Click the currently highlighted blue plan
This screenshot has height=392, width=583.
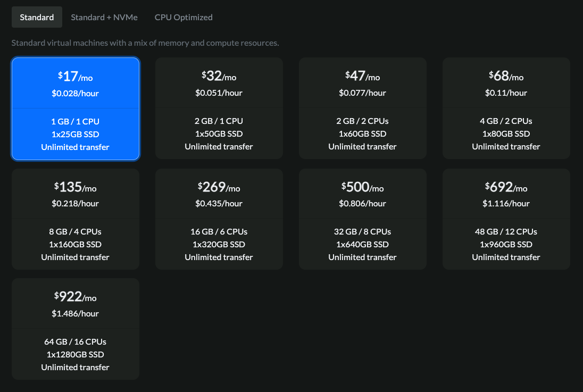pyautogui.click(x=75, y=109)
